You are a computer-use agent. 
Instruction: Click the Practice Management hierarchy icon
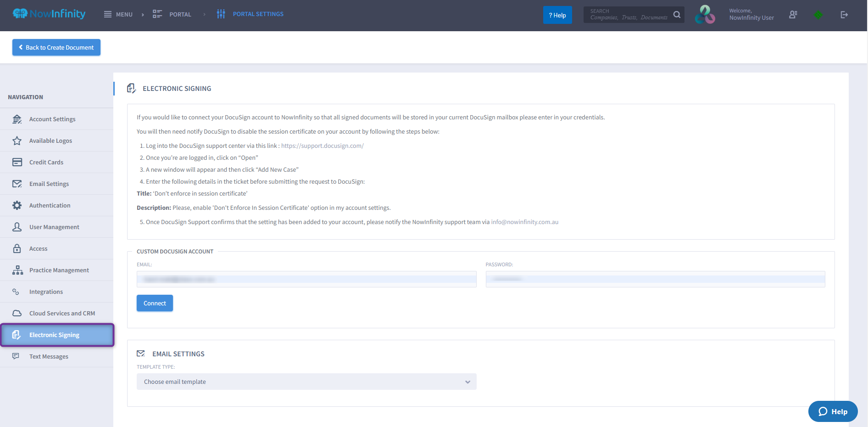(x=17, y=270)
